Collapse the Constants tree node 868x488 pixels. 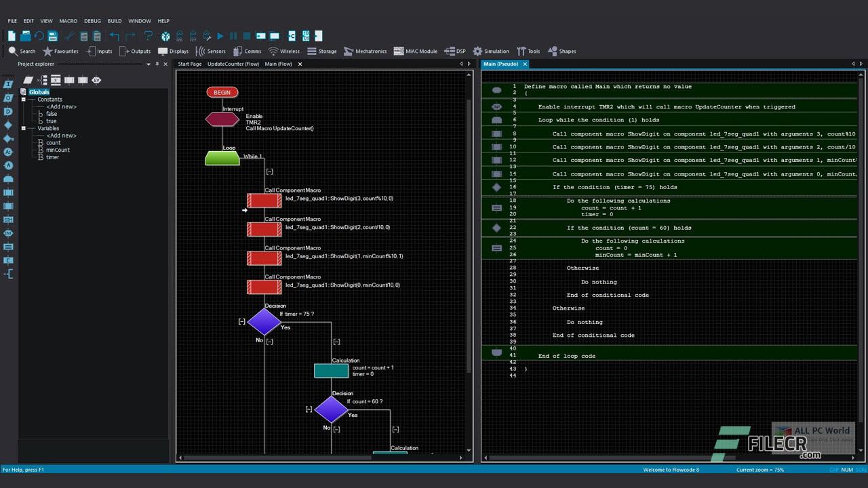23,100
